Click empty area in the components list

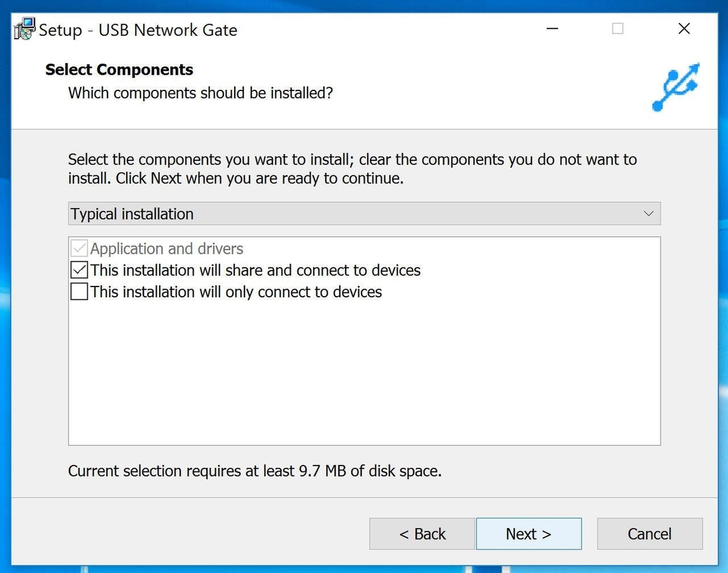363,376
